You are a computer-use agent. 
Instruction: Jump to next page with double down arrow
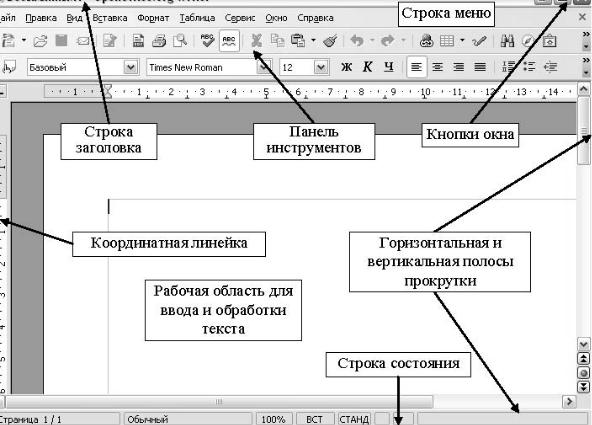point(584,387)
